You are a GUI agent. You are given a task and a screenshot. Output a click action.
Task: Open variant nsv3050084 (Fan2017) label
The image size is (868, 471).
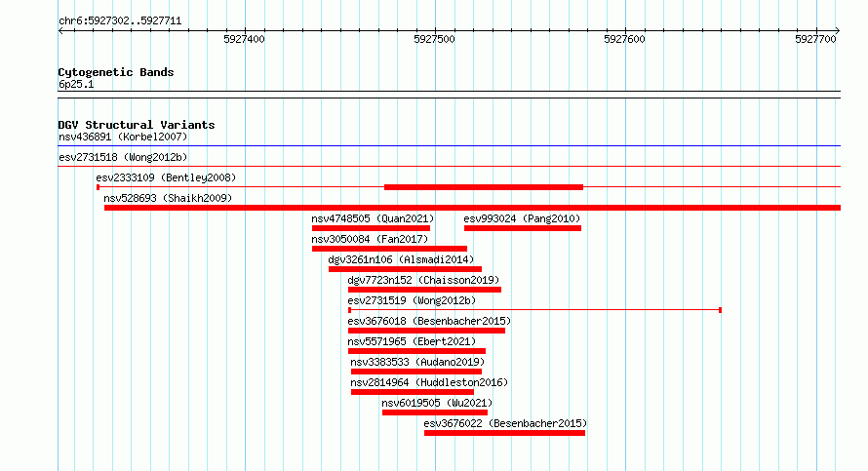coord(370,239)
